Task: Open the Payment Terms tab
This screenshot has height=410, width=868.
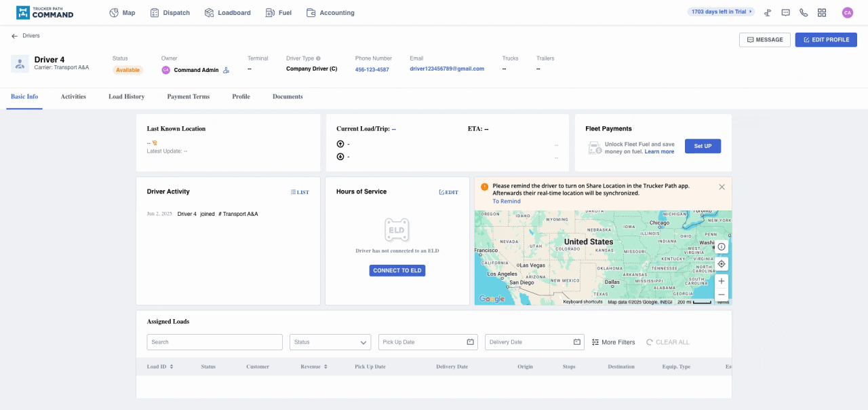Action: click(x=188, y=97)
